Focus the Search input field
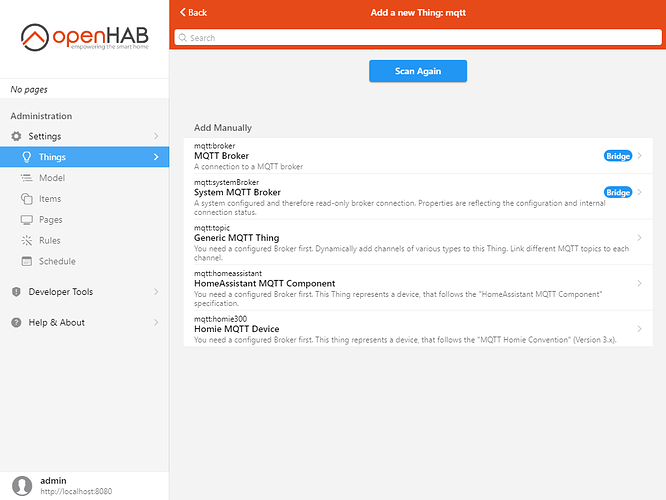The height and width of the screenshot is (500, 666). tap(418, 38)
